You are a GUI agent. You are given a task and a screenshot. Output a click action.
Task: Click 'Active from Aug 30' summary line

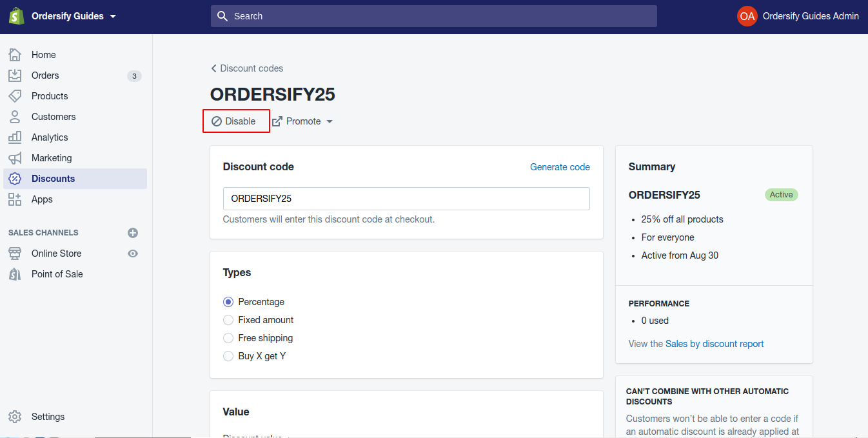click(x=680, y=255)
